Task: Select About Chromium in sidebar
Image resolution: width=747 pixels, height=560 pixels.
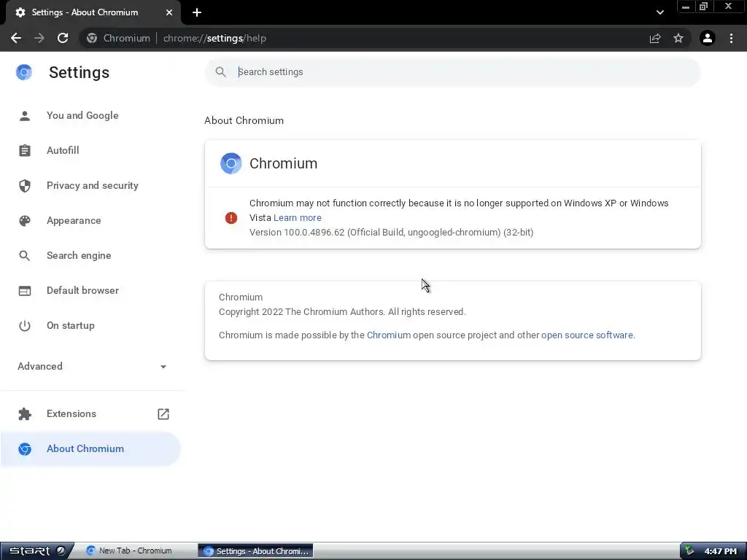Action: click(x=90, y=449)
